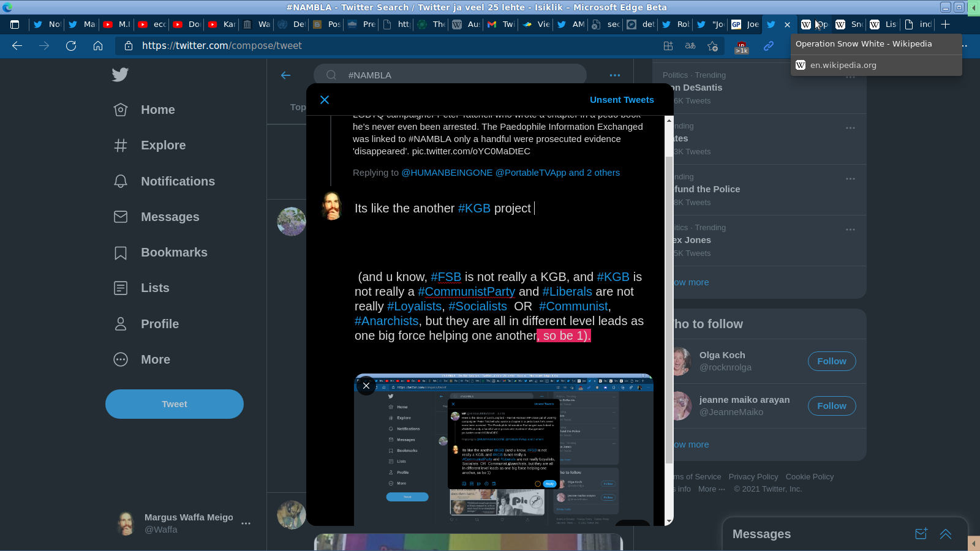Open the @JeanneMaiko profile handle
The image size is (980, 551).
(x=731, y=412)
